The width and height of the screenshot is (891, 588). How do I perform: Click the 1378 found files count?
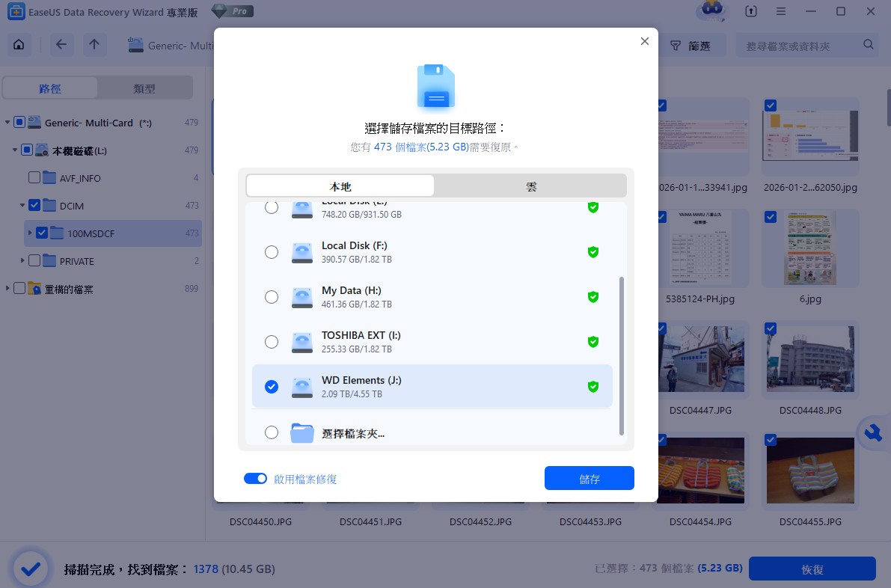pyautogui.click(x=206, y=569)
